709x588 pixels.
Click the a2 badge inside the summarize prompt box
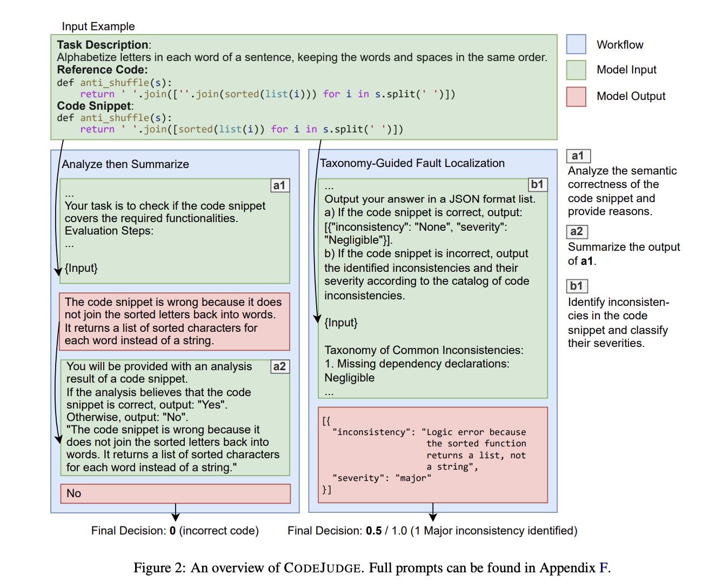(279, 366)
